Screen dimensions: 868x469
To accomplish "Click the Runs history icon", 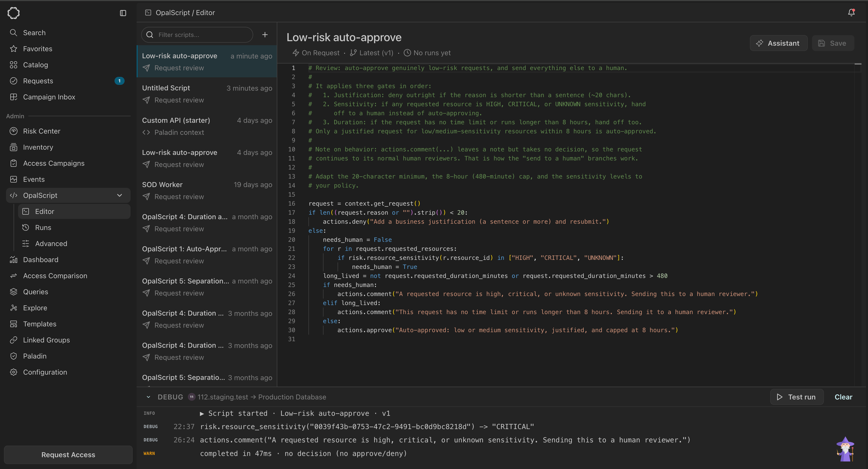I will coord(26,227).
